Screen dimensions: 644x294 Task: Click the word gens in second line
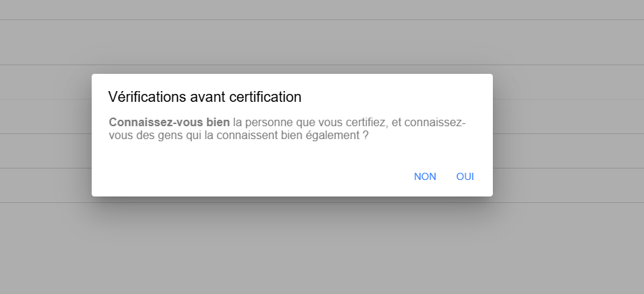click(170, 136)
